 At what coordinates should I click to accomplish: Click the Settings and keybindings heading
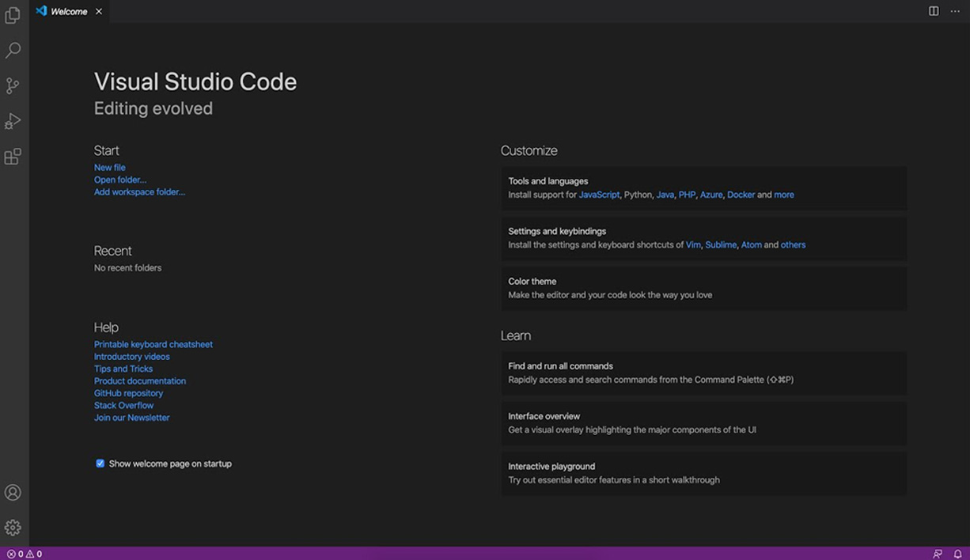[x=557, y=231]
